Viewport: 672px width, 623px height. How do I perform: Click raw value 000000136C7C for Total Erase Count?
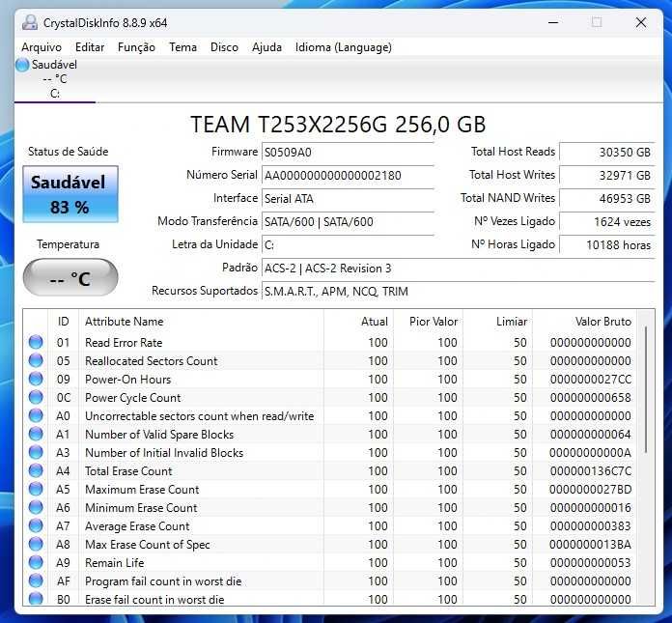point(591,470)
